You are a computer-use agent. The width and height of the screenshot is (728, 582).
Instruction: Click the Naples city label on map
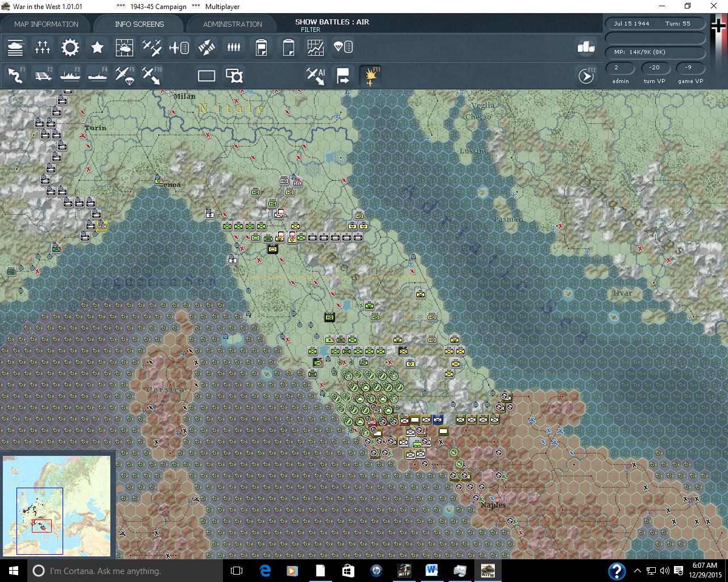click(493, 505)
